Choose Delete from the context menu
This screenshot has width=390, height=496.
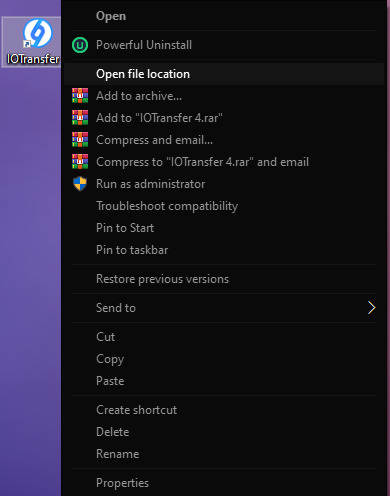click(x=224, y=432)
